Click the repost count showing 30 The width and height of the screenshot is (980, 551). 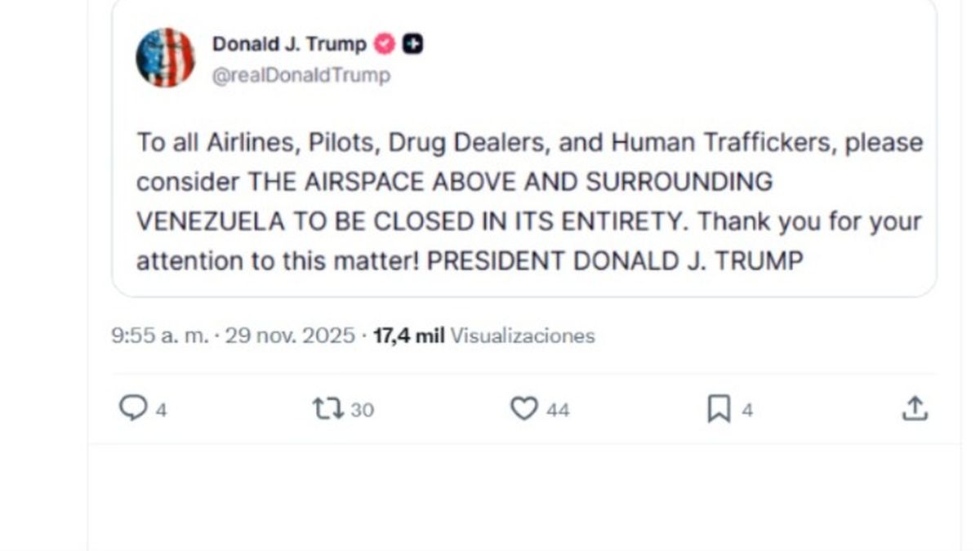pyautogui.click(x=362, y=410)
